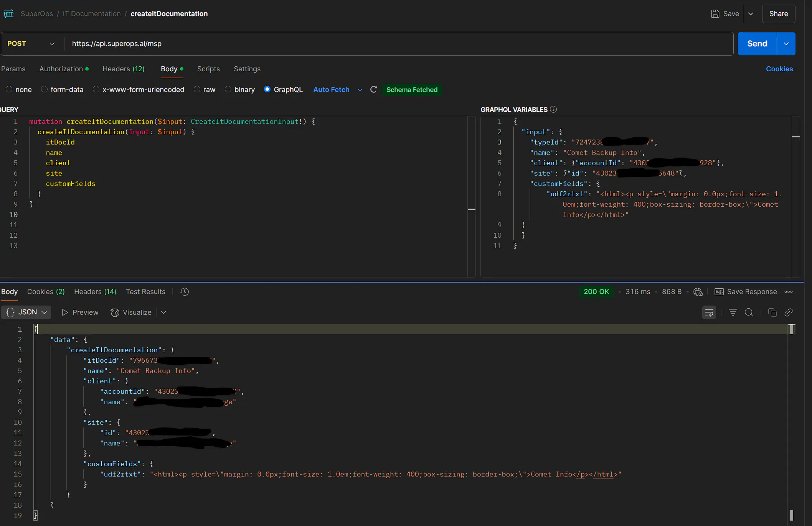Image resolution: width=812 pixels, height=526 pixels.
Task: Send the request
Action: [757, 44]
